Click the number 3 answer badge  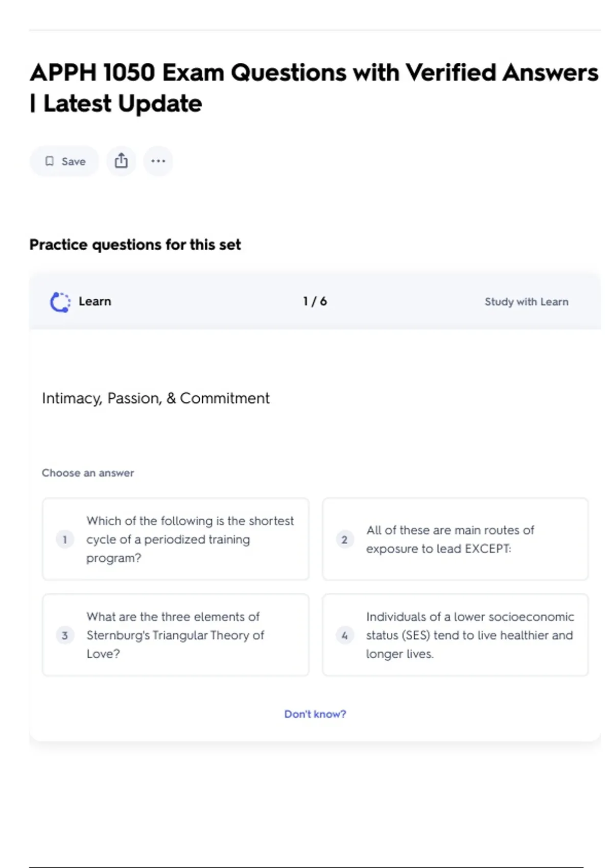(65, 636)
